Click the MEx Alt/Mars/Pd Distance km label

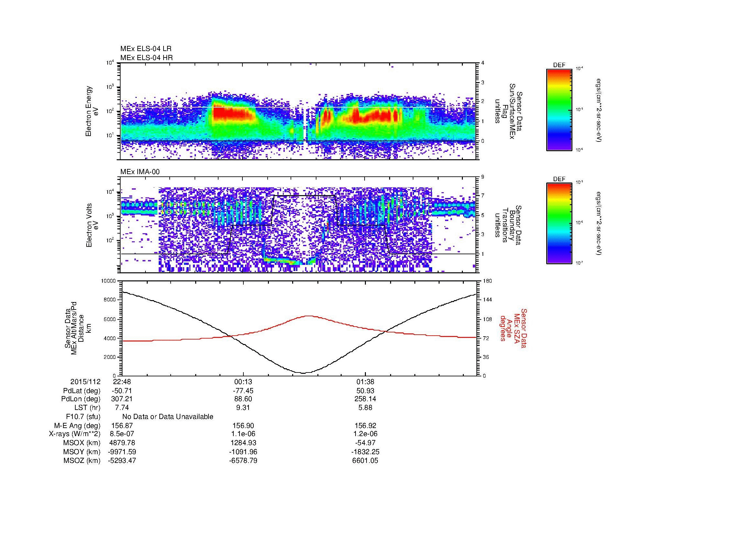[x=78, y=328]
